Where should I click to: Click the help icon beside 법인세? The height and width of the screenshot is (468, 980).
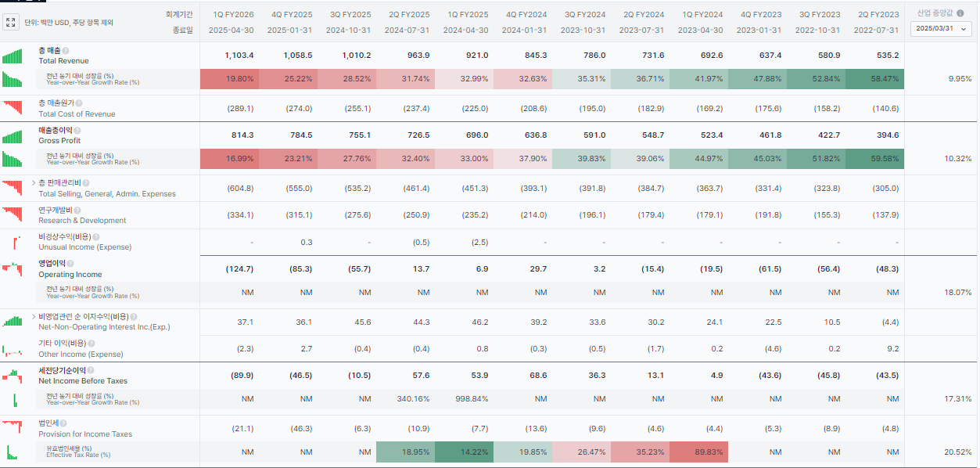[63, 423]
